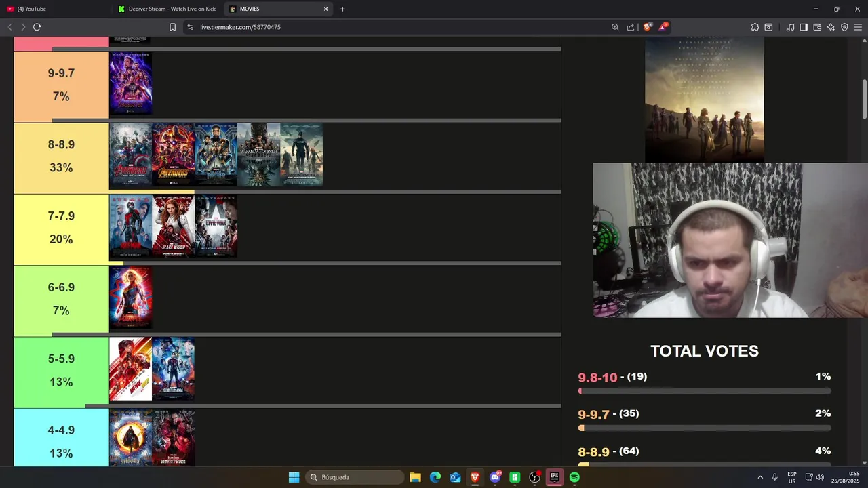Viewport: 868px width, 488px height.
Task: Click the 9-9.7 vote progress bar
Action: coord(705,428)
